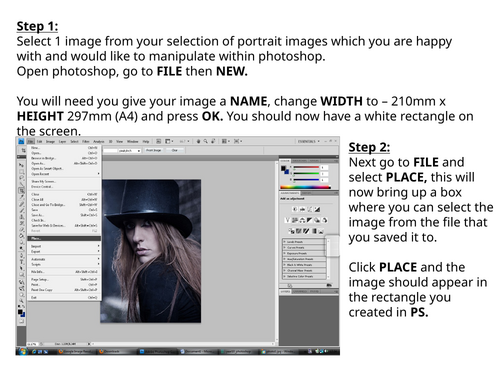Open the Essentials workspace dropdown
The image size is (500, 375).
pos(309,141)
